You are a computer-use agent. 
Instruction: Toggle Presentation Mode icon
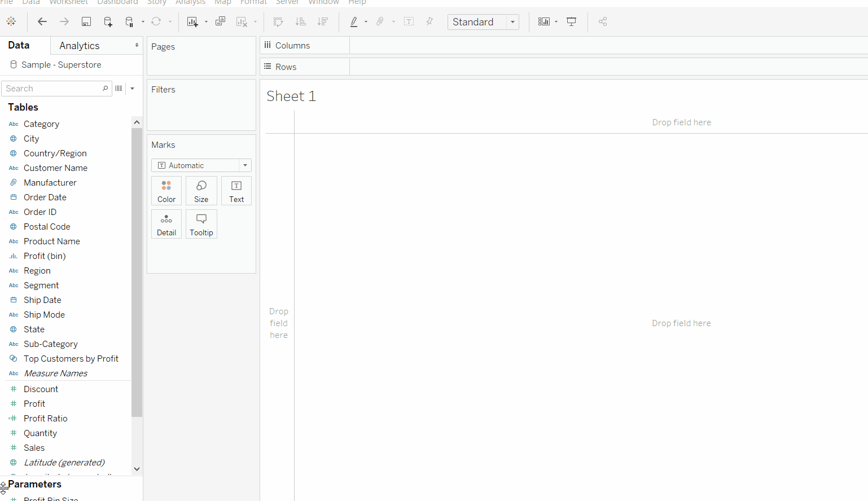click(x=572, y=21)
